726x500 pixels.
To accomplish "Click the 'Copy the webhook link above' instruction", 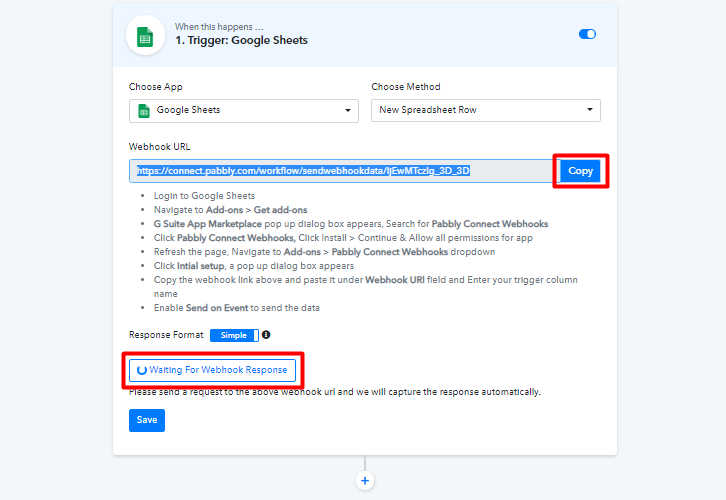I will (x=366, y=287).
